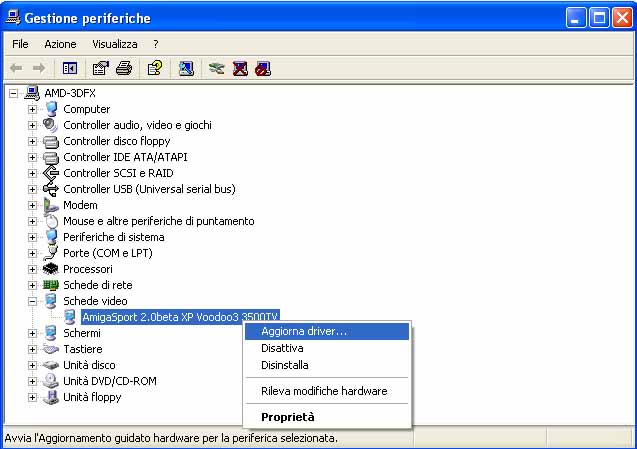Choose Proprietà from context menu
The width and height of the screenshot is (637, 449).
tap(327, 417)
